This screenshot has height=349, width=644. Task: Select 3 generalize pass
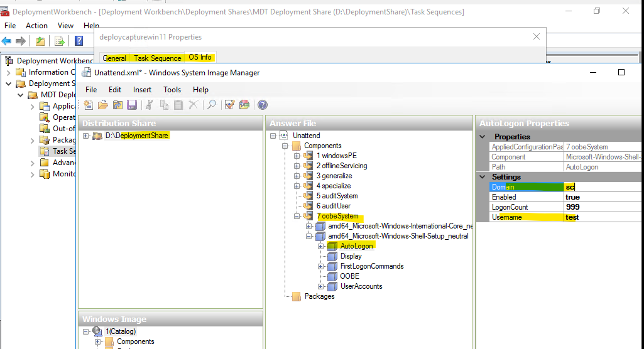[x=334, y=176]
